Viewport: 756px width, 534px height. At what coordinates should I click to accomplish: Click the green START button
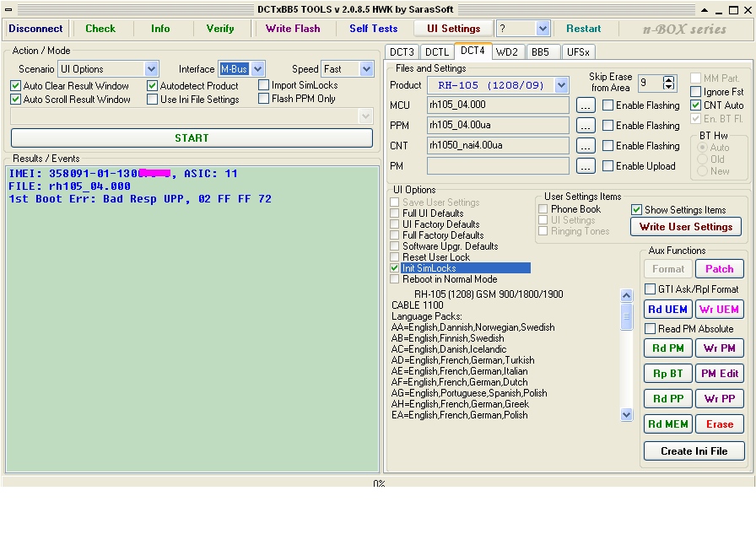192,138
